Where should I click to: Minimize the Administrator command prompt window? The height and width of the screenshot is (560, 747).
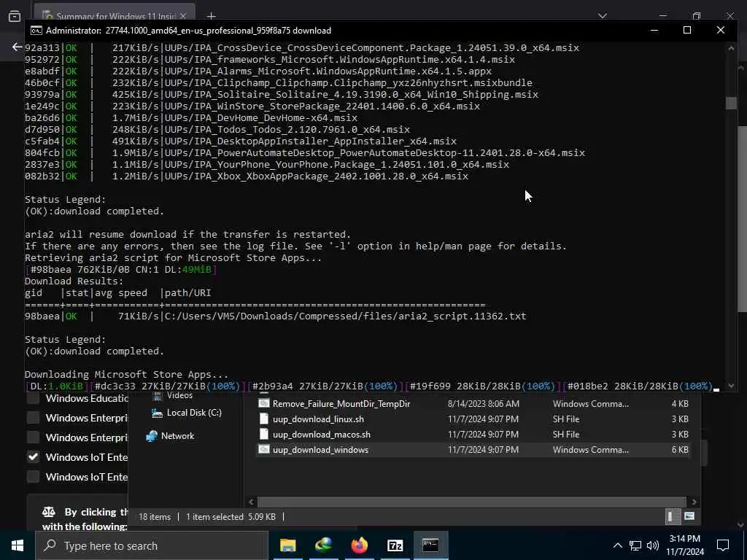(654, 30)
